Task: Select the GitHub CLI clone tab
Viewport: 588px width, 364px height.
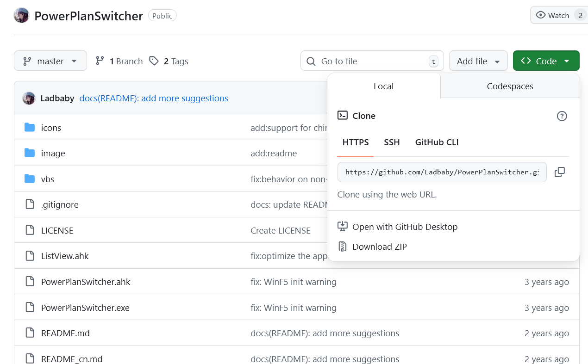Action: coord(437,142)
